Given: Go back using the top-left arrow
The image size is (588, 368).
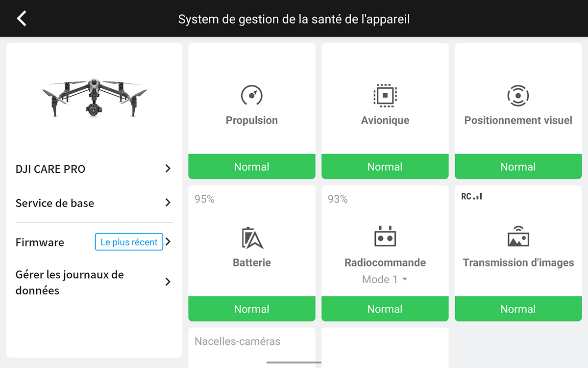Looking at the screenshot, I should (x=22, y=19).
